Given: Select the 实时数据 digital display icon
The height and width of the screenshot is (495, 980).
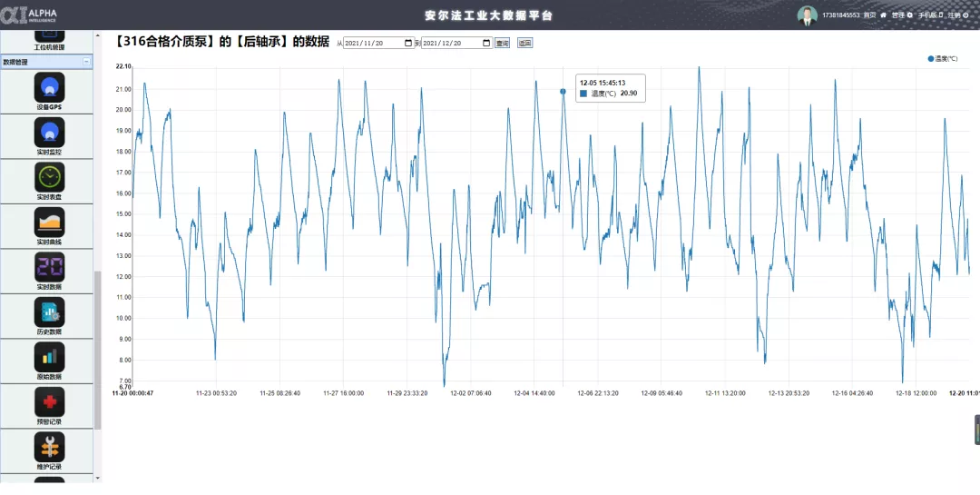Looking at the screenshot, I should 49,267.
